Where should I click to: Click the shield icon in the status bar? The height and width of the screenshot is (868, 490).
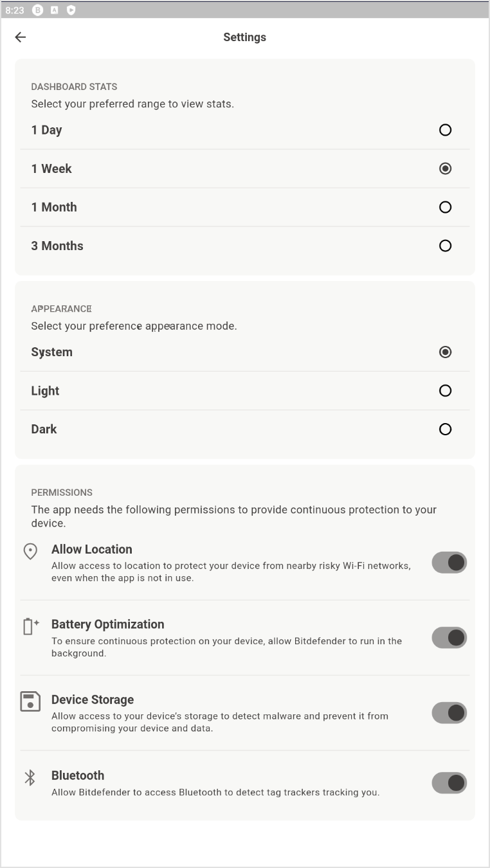71,10
